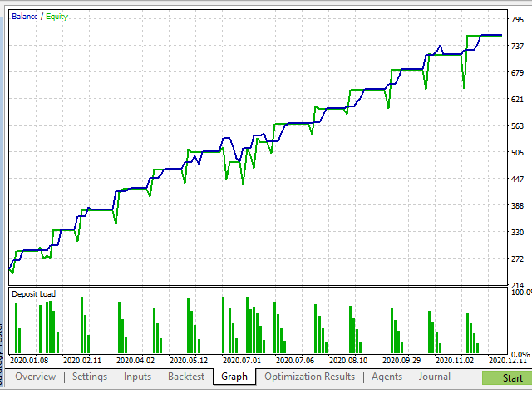Click the blue Balance legend label
This screenshot has height=399, width=532.
click(x=24, y=17)
